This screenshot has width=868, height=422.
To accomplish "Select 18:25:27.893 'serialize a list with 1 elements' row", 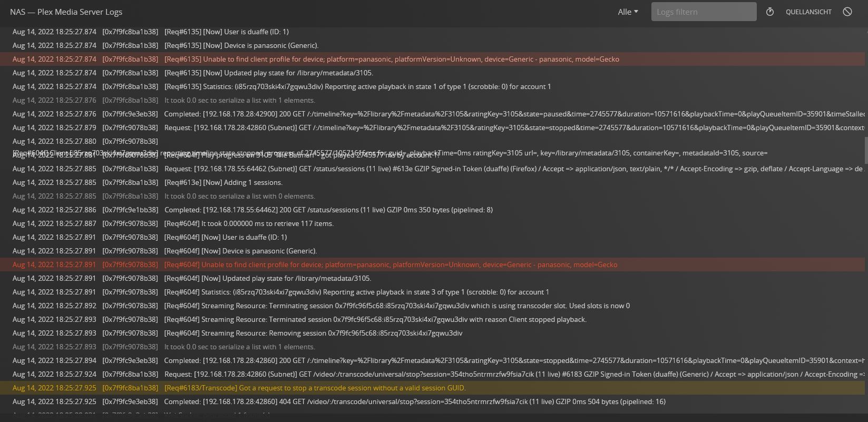I will [x=432, y=347].
